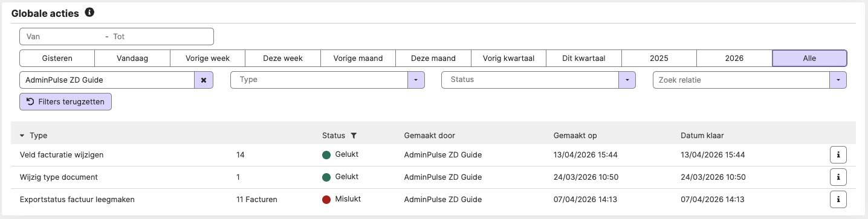
Task: Choose the Deze week period
Action: (283, 58)
